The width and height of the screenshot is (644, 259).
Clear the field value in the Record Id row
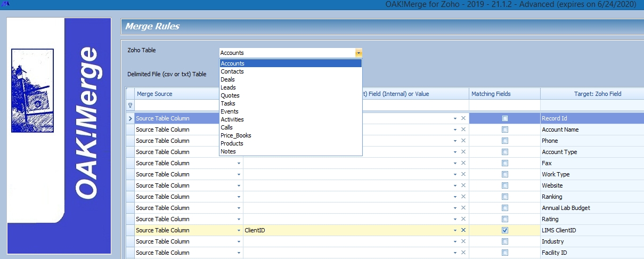(463, 118)
